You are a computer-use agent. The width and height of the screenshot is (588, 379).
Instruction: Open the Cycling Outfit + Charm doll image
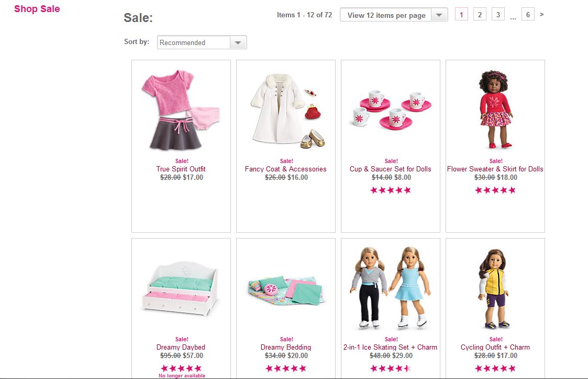click(494, 289)
